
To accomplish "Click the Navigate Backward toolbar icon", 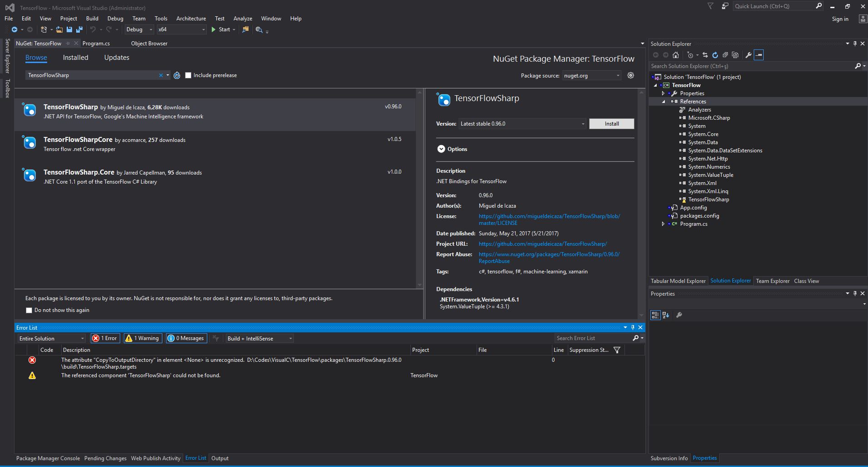I will [x=15, y=29].
